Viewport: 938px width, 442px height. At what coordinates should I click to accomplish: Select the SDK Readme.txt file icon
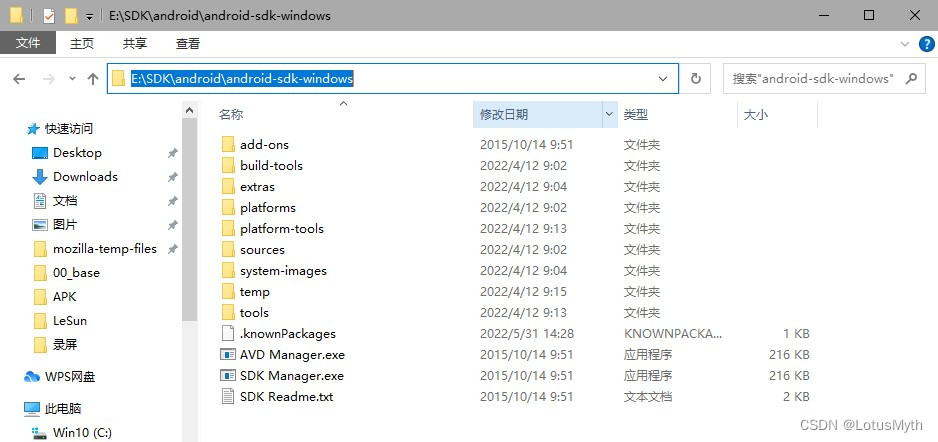(x=228, y=396)
